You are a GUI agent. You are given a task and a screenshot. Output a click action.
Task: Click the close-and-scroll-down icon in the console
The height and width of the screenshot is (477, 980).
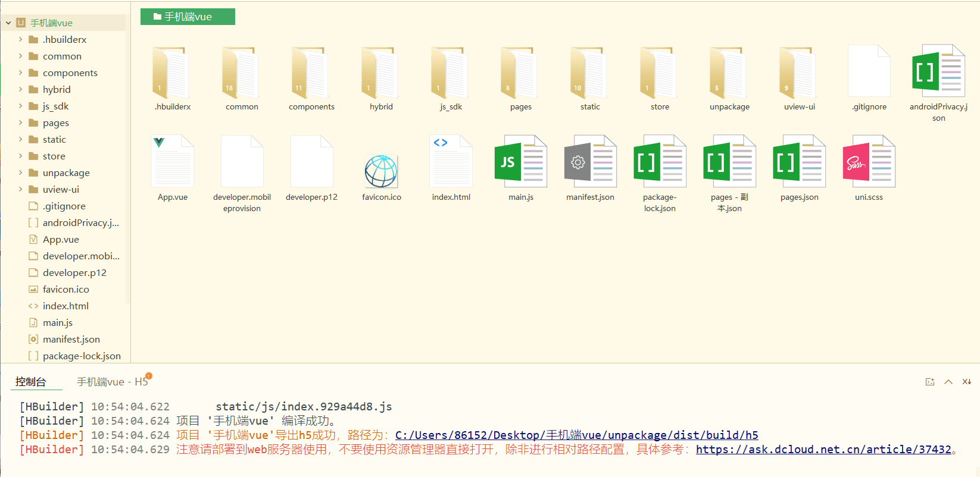click(967, 382)
